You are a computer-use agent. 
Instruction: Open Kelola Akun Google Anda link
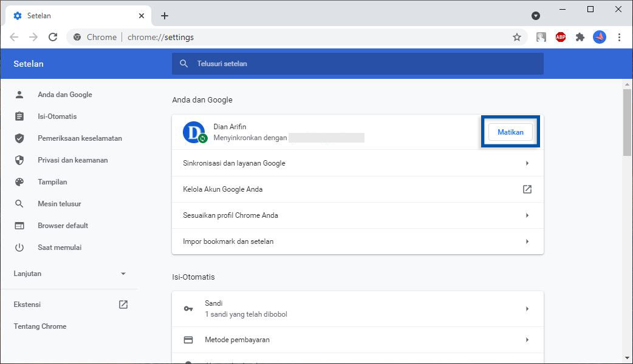click(x=527, y=189)
